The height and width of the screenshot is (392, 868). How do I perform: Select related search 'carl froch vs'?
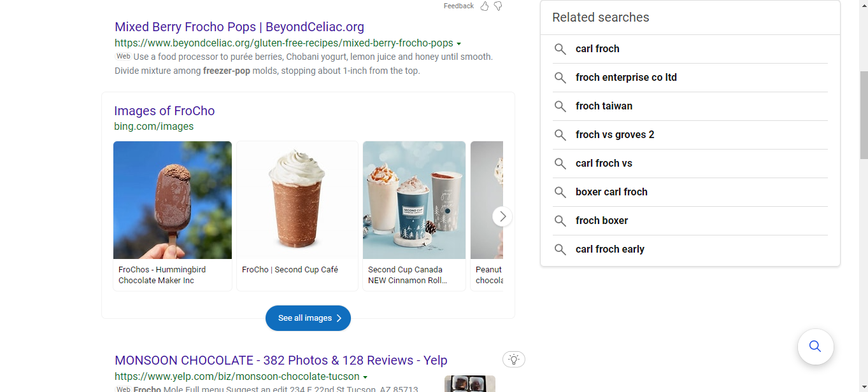[604, 164]
